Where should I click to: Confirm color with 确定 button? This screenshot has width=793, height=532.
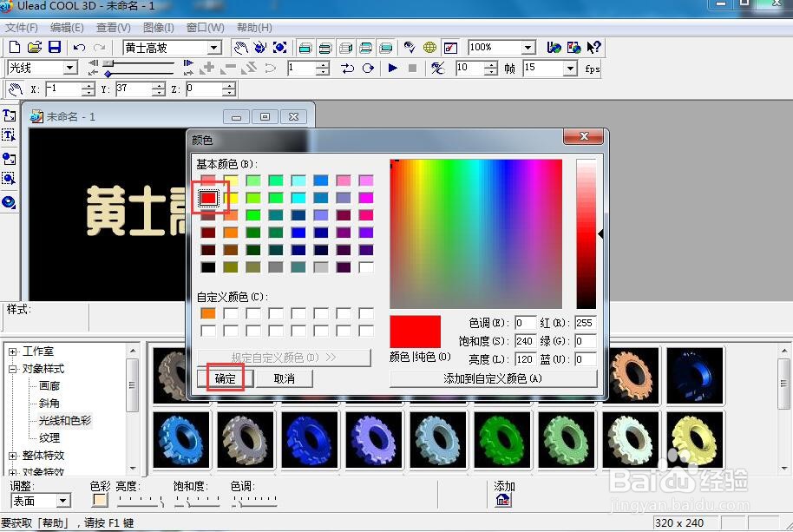click(x=225, y=378)
